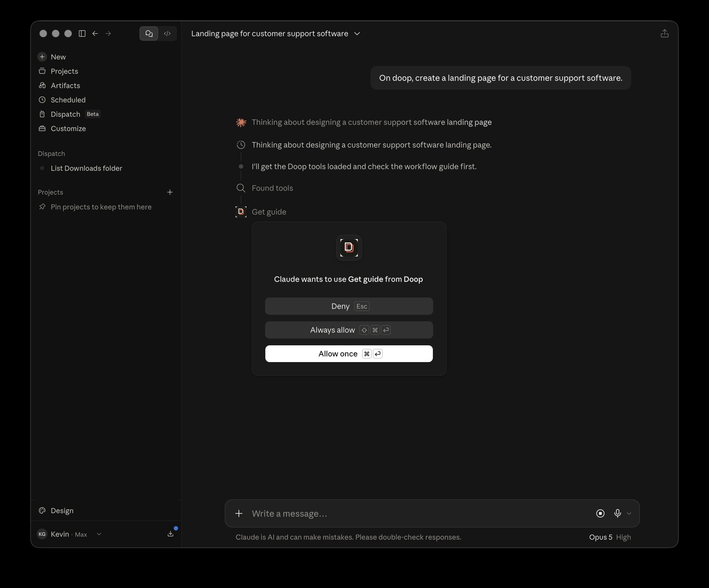Click the Design palette icon
The height and width of the screenshot is (588, 709).
click(42, 511)
